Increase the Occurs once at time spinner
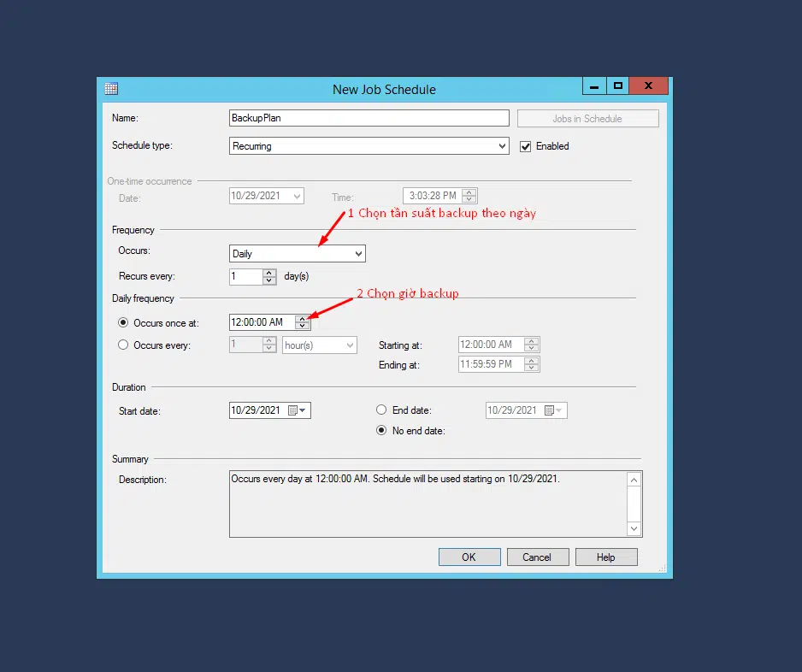The height and width of the screenshot is (672, 802). pos(303,319)
